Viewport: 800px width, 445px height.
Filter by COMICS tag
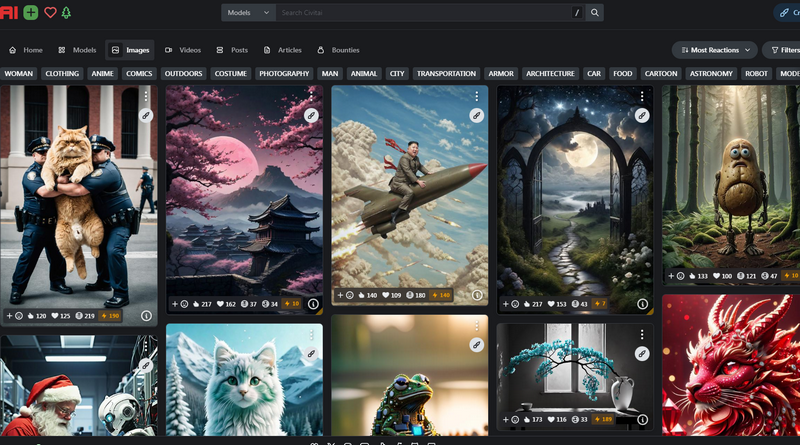[139, 73]
